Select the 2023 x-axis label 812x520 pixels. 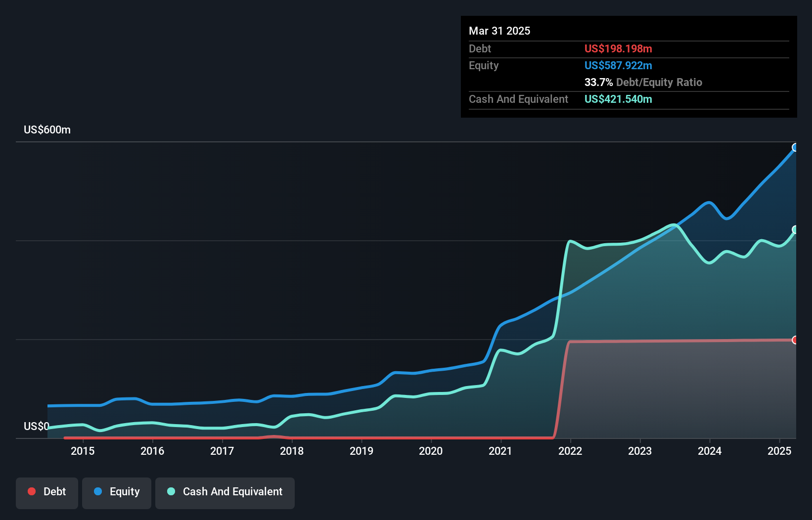[640, 451]
